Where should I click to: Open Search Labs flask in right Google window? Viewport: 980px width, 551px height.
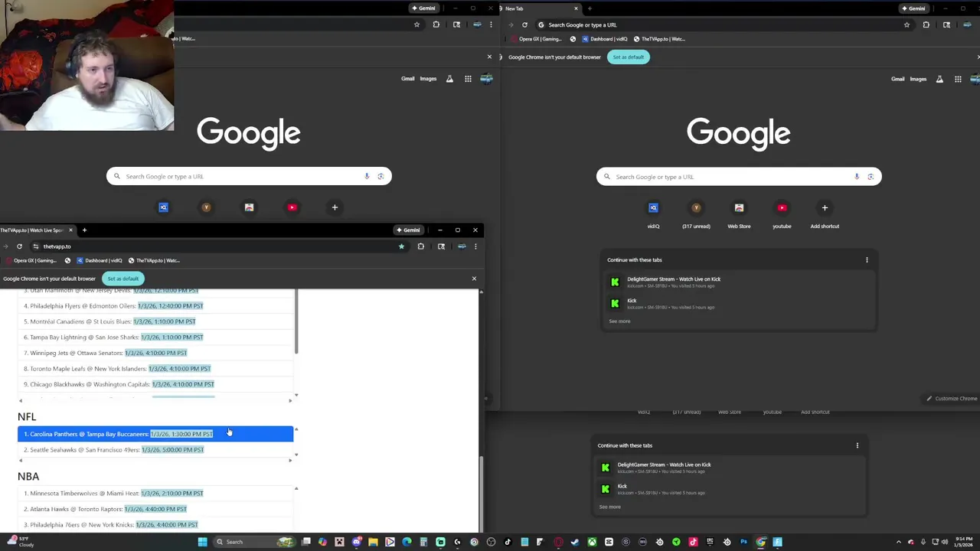(939, 79)
